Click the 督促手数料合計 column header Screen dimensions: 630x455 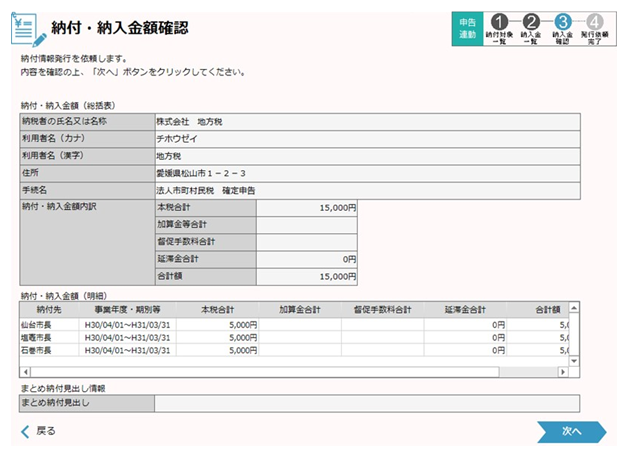382,309
